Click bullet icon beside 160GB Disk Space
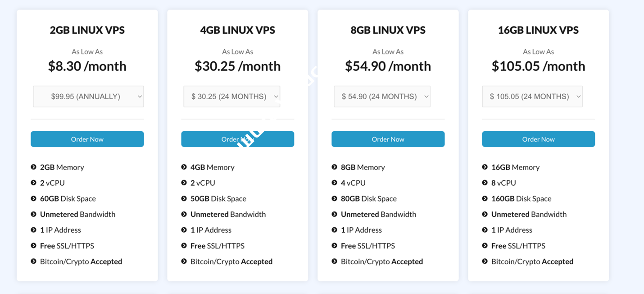The width and height of the screenshot is (644, 294). coord(485,198)
